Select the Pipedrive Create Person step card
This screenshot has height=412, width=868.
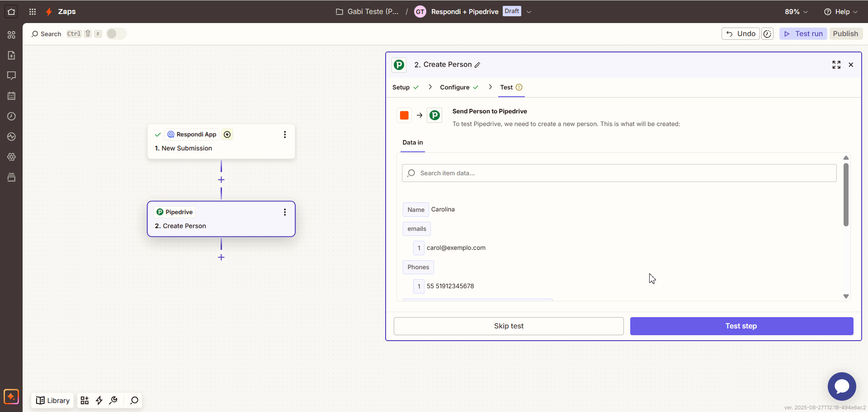pos(221,219)
